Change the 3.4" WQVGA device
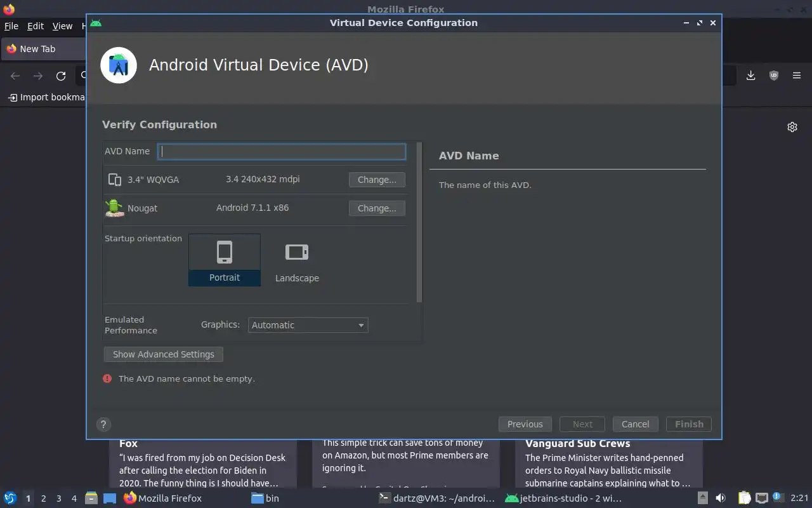Screen dimensions: 812x508 (377, 180)
